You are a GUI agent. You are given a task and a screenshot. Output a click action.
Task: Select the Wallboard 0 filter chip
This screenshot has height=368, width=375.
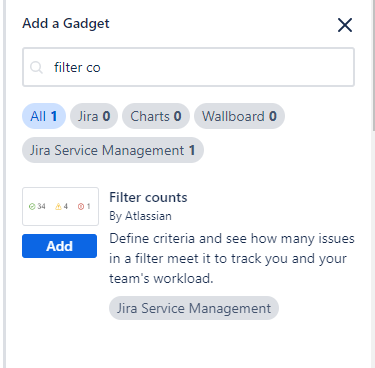pos(239,116)
